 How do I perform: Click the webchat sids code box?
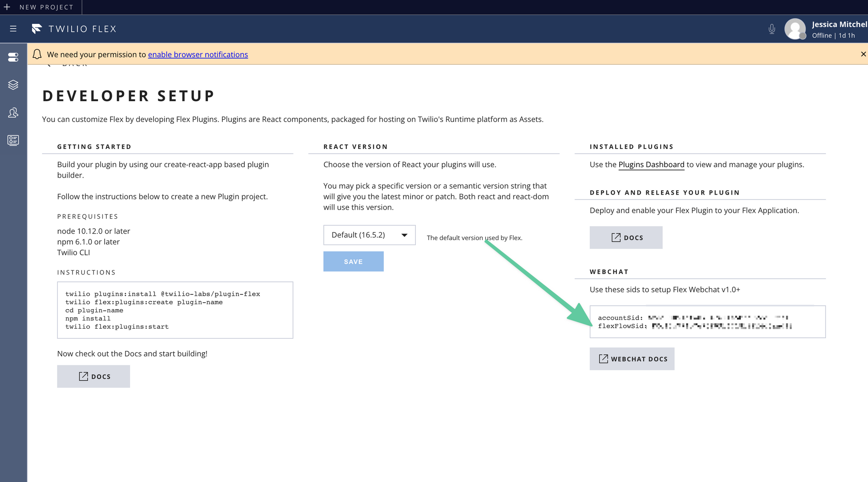[707, 322]
